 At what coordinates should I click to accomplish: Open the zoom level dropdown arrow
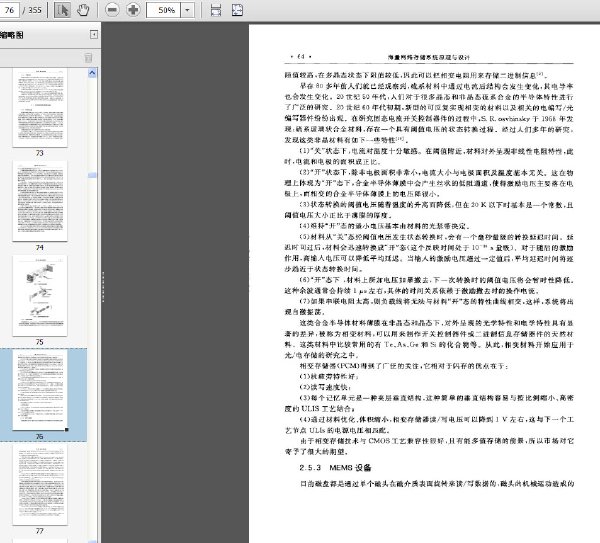187,10
